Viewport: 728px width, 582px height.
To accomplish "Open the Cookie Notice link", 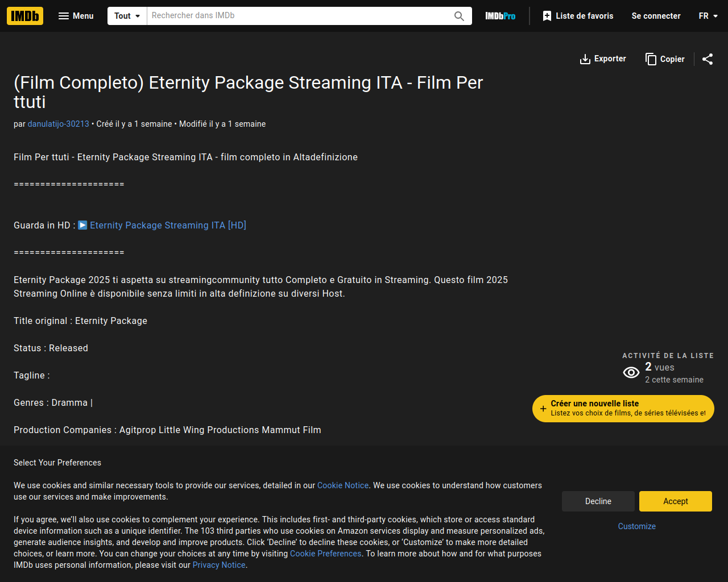I will (x=343, y=485).
